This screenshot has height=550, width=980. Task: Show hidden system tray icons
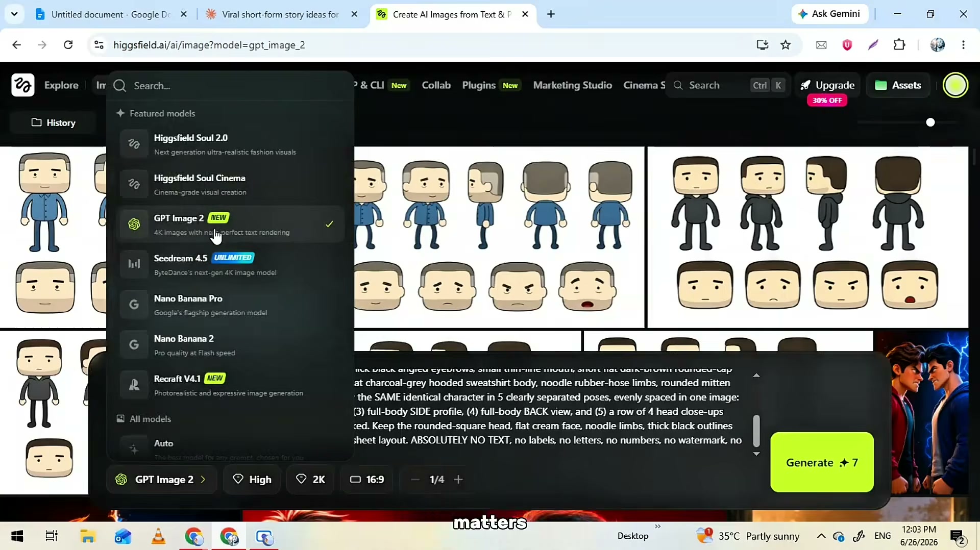(x=821, y=536)
